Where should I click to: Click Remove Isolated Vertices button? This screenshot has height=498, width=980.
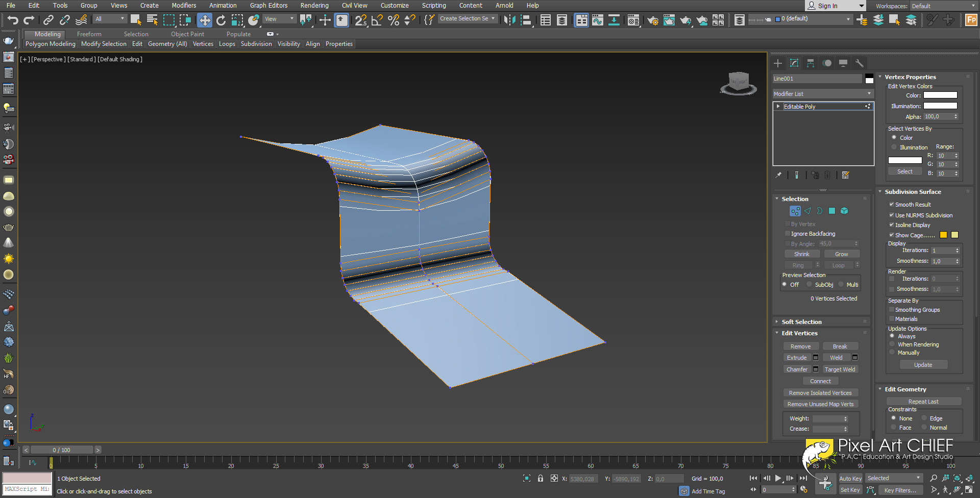pos(820,393)
